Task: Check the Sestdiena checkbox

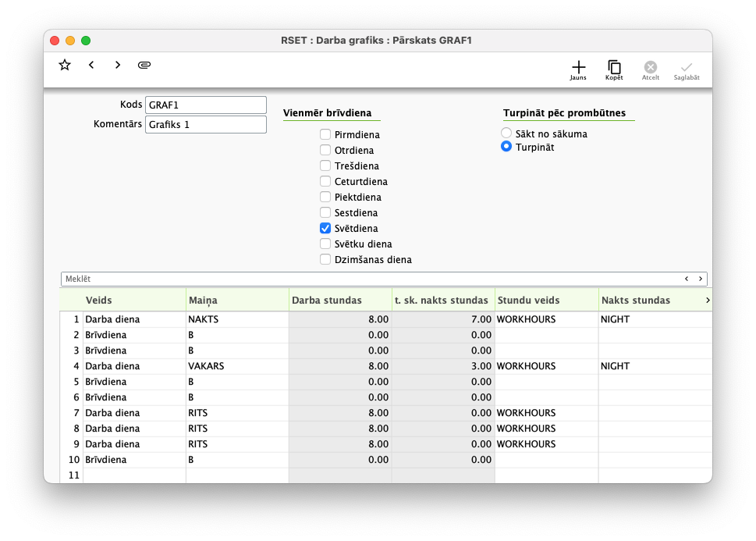Action: [325, 212]
